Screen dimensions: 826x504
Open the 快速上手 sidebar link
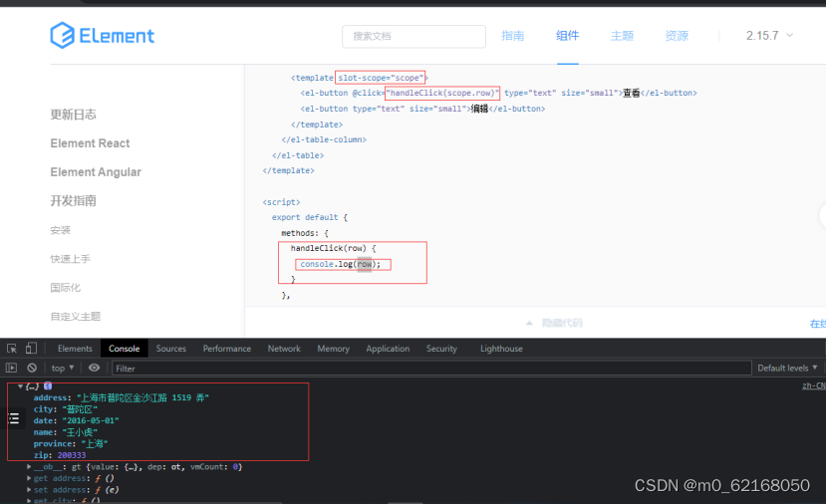click(71, 259)
